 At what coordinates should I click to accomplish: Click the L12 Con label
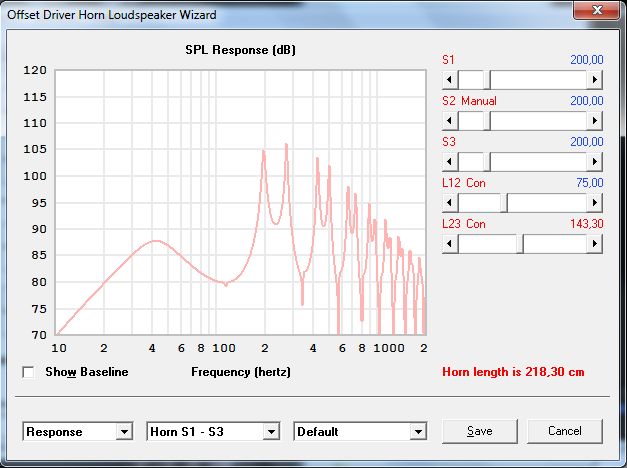[x=464, y=183]
